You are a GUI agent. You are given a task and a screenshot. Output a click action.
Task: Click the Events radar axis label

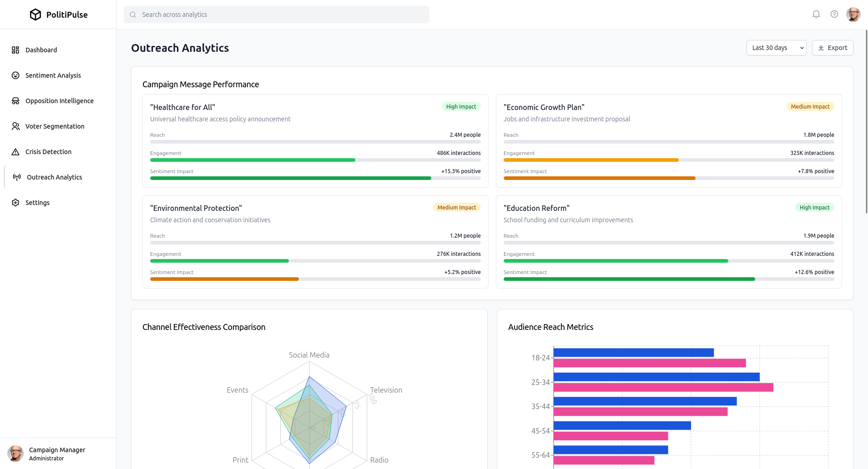[237, 390]
